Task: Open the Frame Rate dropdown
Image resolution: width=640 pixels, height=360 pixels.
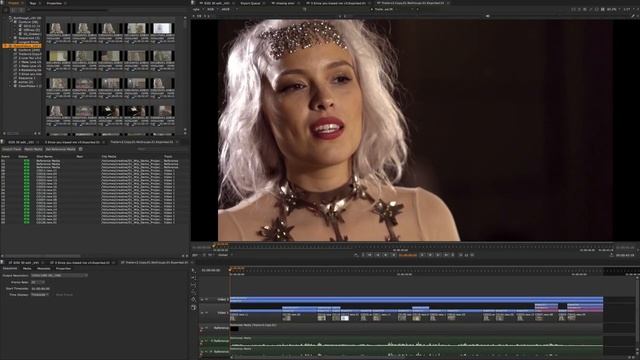Action: click(x=38, y=282)
